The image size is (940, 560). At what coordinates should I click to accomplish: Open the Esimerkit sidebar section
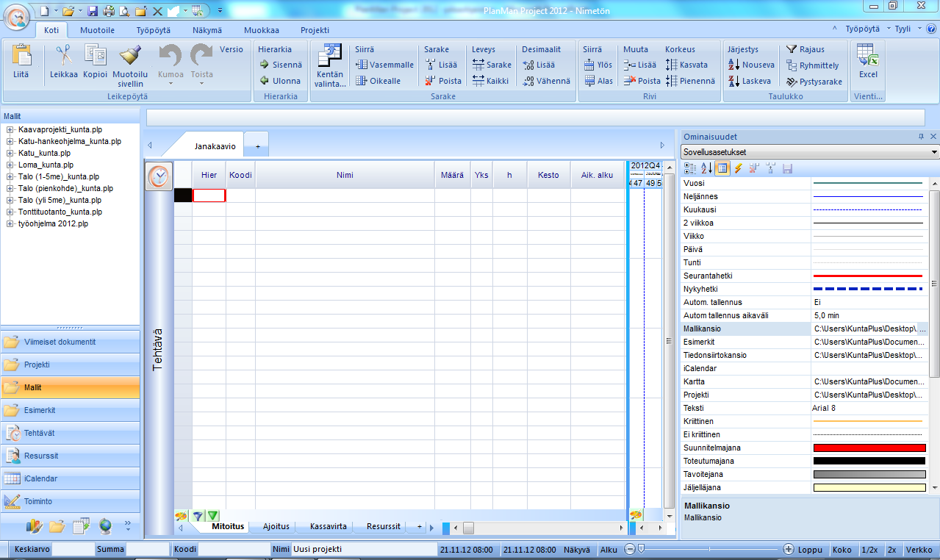(x=70, y=410)
